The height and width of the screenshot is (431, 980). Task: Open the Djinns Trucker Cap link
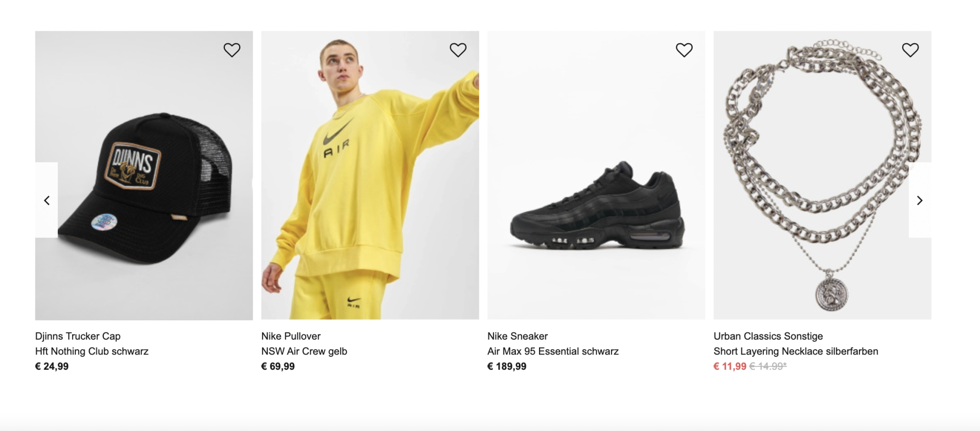tap(78, 336)
